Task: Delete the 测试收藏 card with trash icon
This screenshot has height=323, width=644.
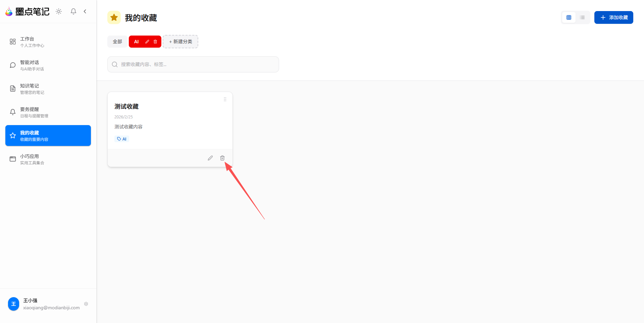Action: [222, 158]
